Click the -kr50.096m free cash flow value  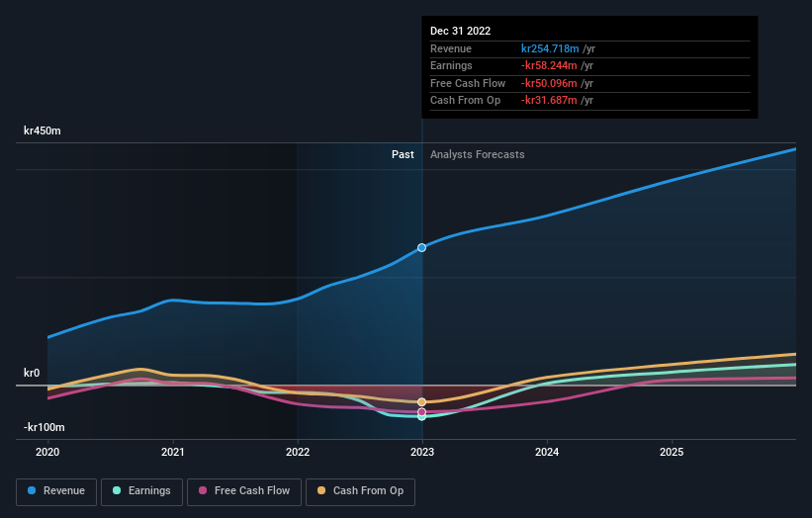pos(549,83)
